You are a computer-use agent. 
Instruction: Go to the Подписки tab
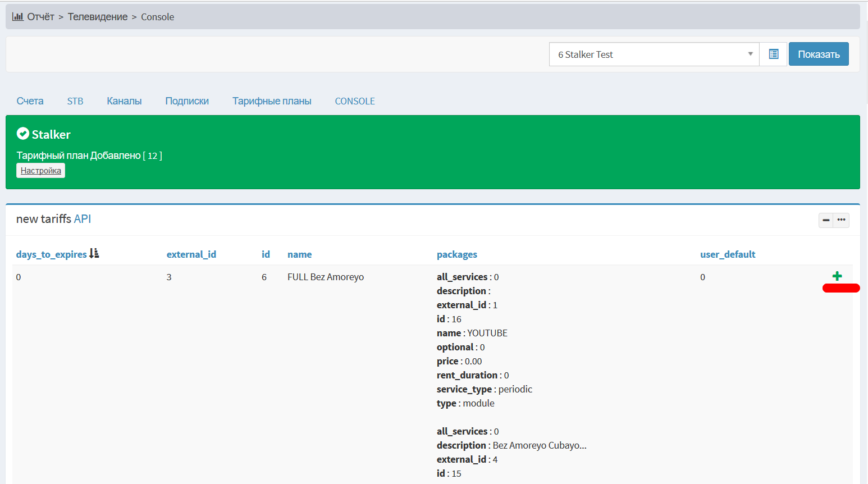tap(187, 101)
